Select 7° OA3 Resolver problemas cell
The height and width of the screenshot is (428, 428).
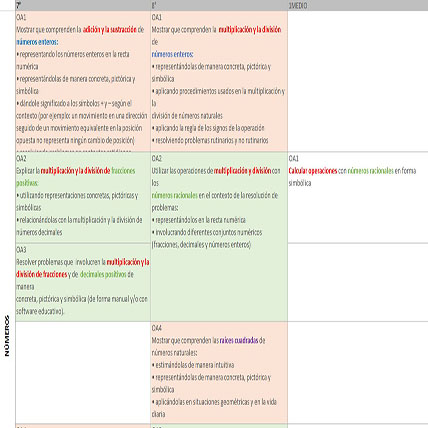coord(83,282)
